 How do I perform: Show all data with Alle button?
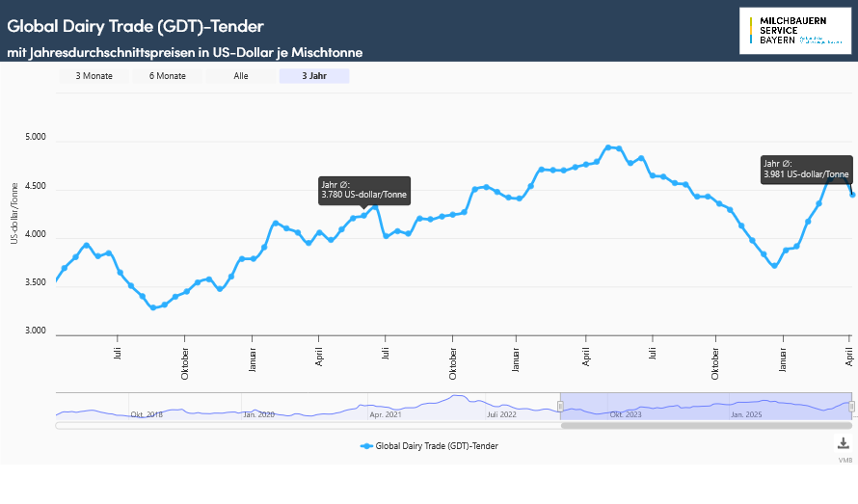(x=241, y=76)
